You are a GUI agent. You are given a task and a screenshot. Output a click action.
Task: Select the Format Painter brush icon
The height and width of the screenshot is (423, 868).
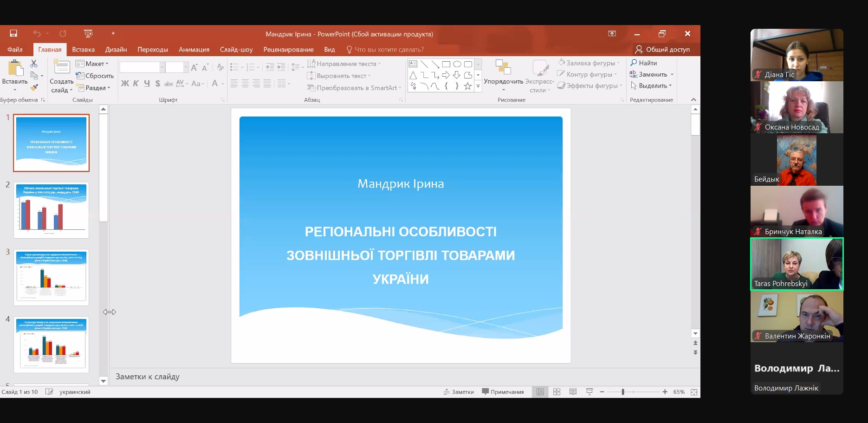(x=34, y=87)
